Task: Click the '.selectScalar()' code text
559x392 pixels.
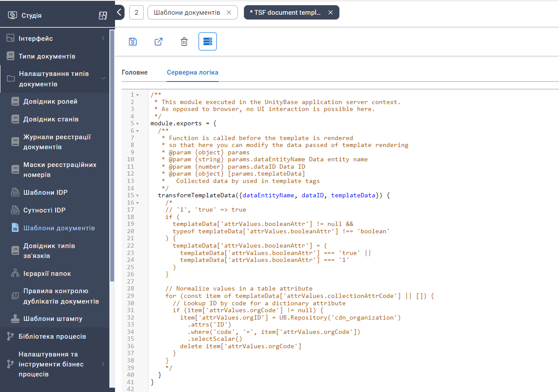Action: pyautogui.click(x=215, y=339)
